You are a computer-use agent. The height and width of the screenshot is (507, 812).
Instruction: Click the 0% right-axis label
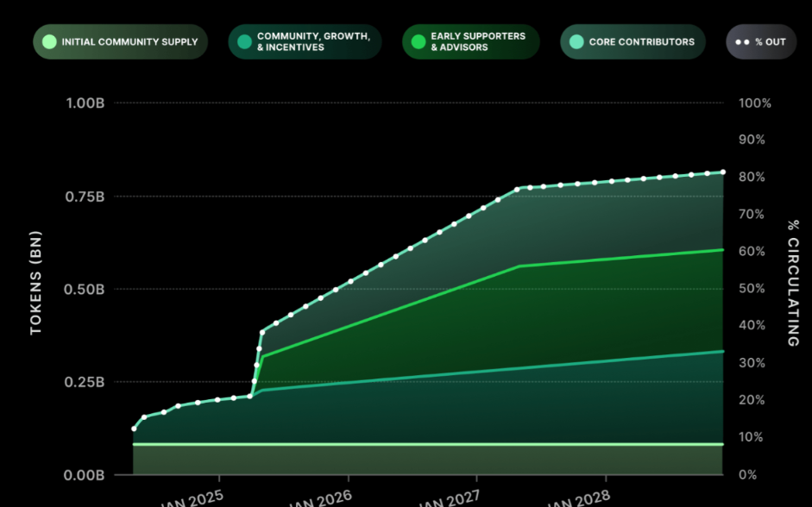point(748,474)
